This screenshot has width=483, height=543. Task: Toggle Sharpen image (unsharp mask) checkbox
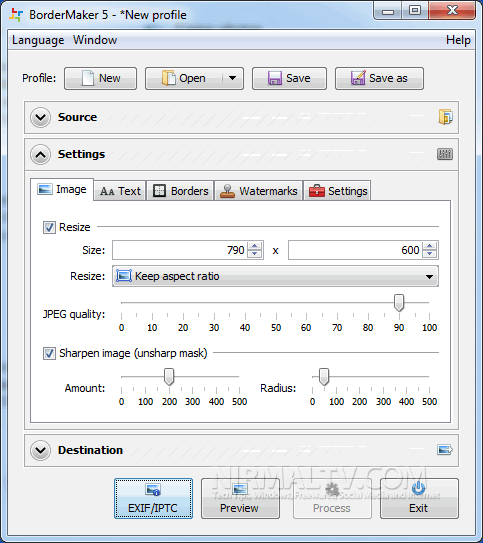point(49,354)
